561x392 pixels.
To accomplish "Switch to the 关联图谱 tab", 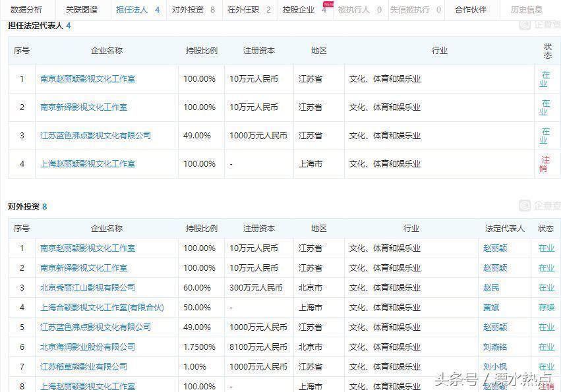I will [x=81, y=10].
